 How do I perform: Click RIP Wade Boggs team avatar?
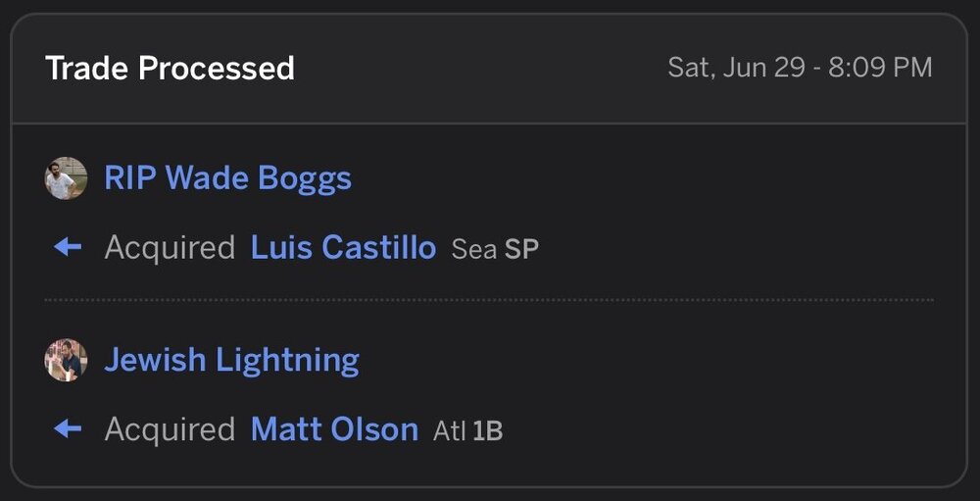pyautogui.click(x=66, y=178)
